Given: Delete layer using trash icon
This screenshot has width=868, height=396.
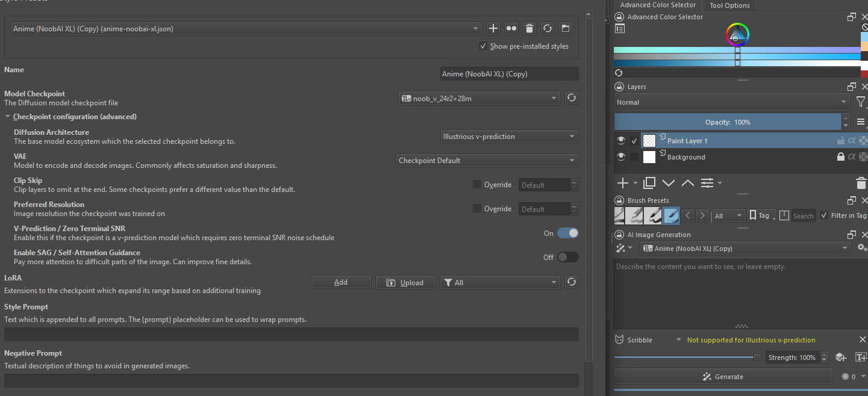Looking at the screenshot, I should pyautogui.click(x=861, y=183).
